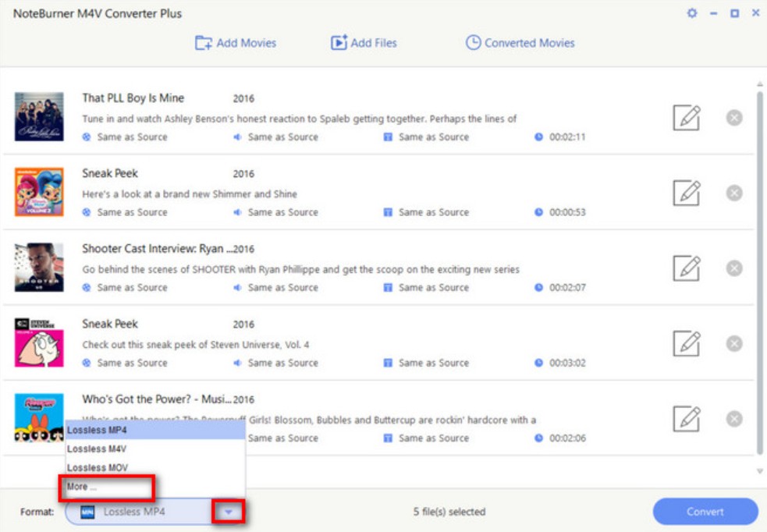Open audio Same as Source for Steven Universe
767x532 pixels.
tap(282, 363)
